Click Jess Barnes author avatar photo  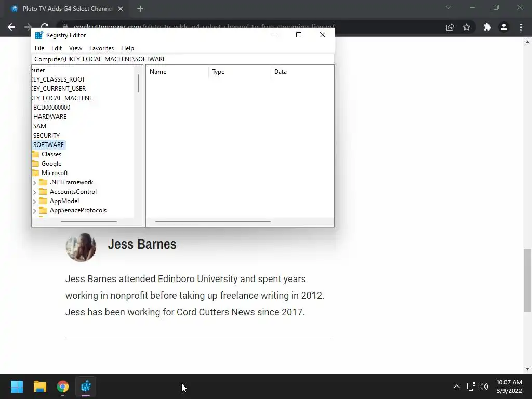81,247
